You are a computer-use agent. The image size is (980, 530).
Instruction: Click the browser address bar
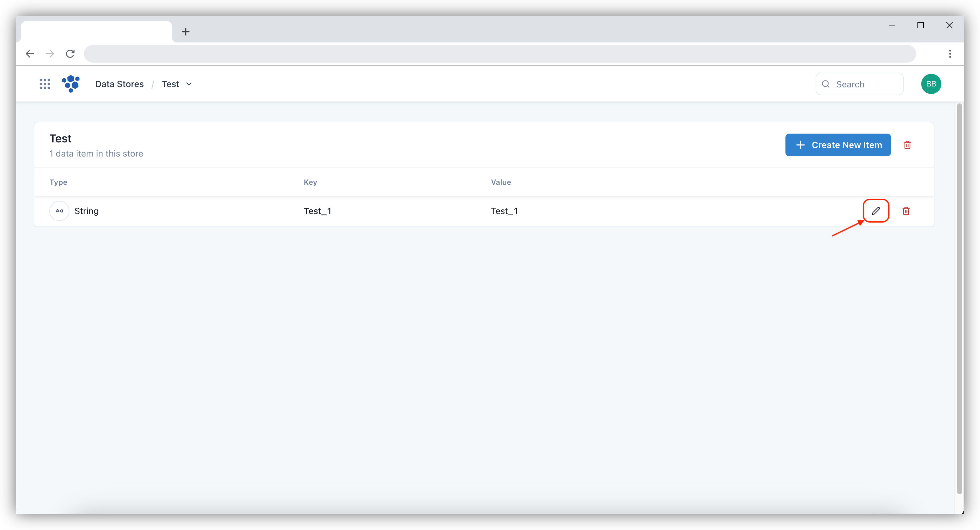click(x=499, y=54)
